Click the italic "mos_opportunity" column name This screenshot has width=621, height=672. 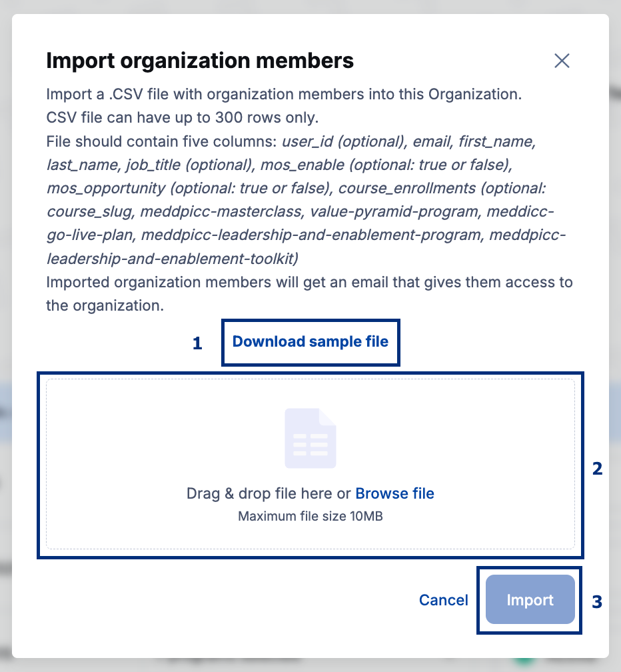105,189
